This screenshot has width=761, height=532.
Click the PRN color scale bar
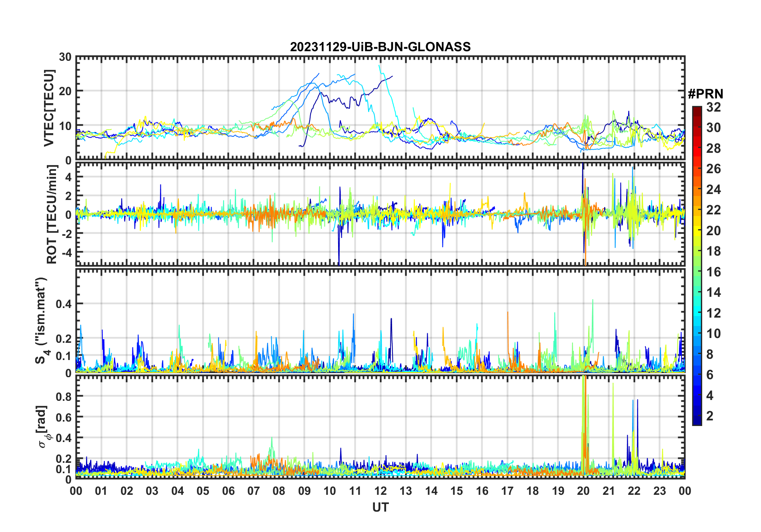pos(697,266)
